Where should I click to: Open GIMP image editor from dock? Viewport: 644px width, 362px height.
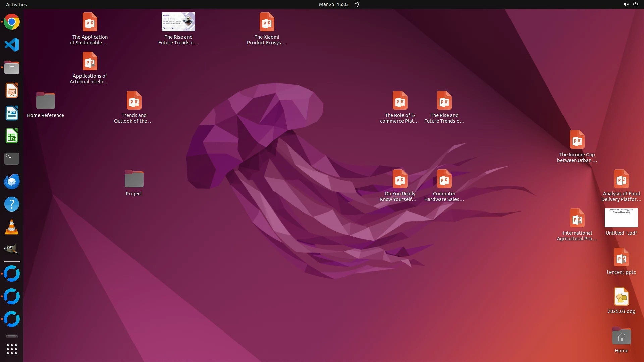pyautogui.click(x=12, y=249)
